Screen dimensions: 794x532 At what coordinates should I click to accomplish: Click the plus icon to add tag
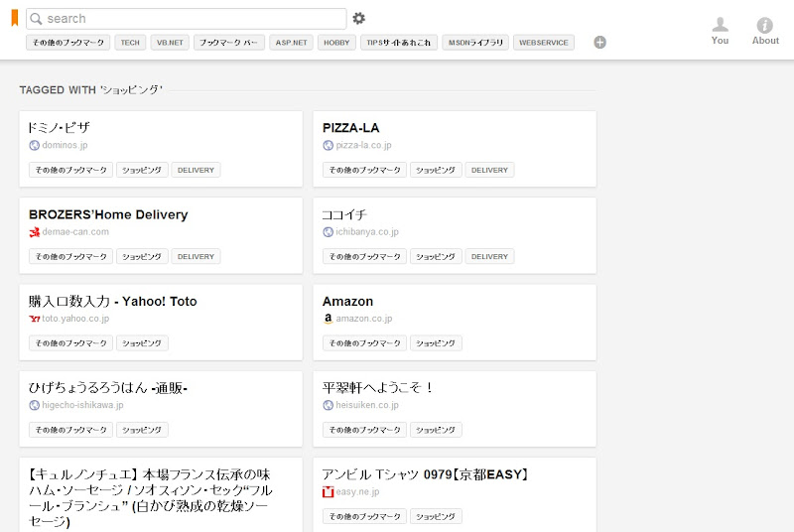click(599, 42)
